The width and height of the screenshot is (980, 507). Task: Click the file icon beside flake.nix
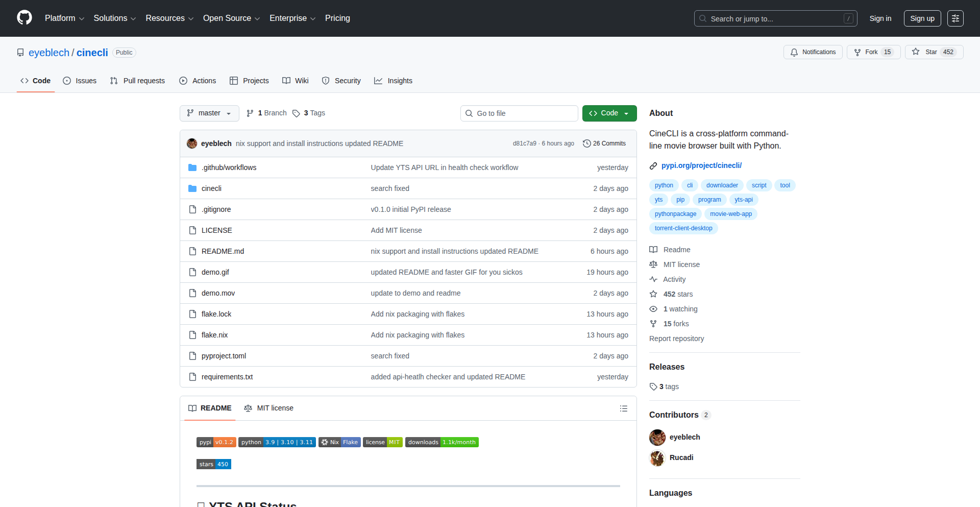(x=192, y=335)
